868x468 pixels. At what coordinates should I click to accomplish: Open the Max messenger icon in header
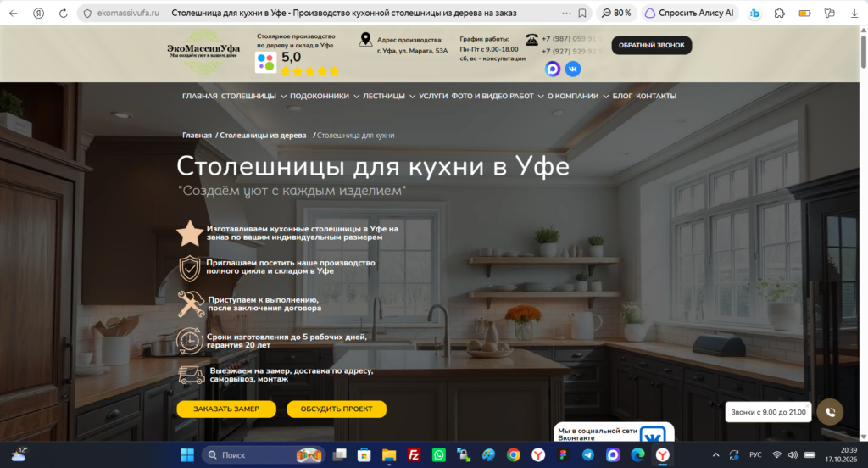coord(553,69)
